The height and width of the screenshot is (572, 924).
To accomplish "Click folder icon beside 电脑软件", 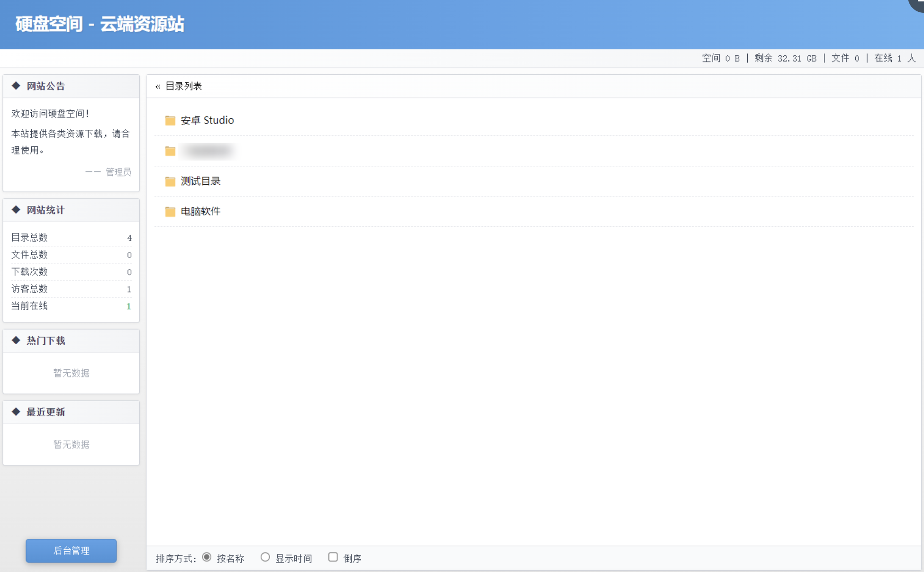I will click(170, 212).
